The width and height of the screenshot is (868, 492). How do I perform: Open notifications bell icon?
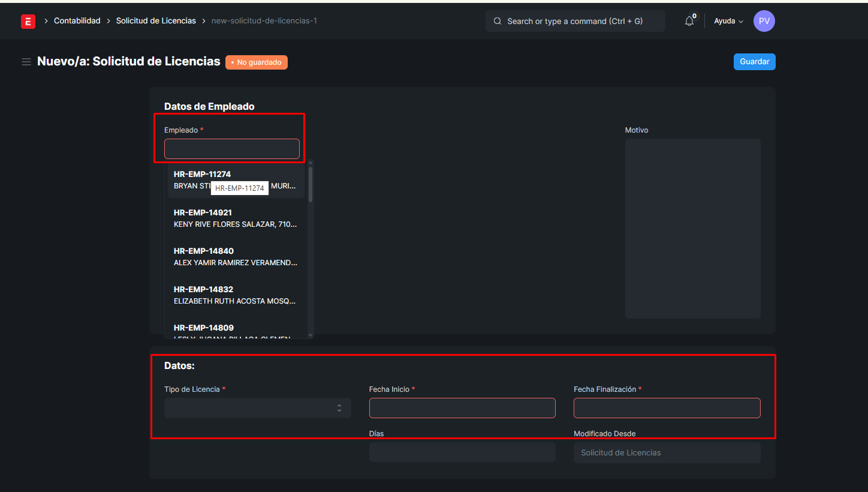point(689,21)
